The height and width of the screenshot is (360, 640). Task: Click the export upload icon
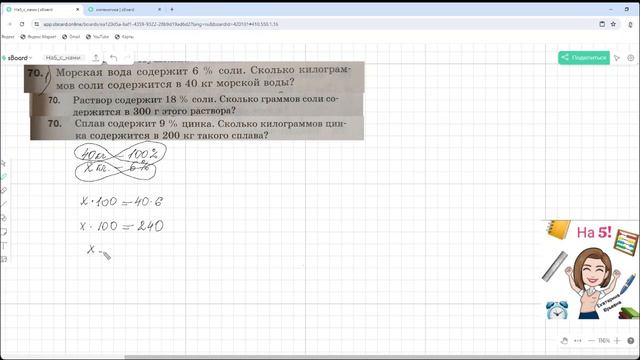click(x=96, y=58)
